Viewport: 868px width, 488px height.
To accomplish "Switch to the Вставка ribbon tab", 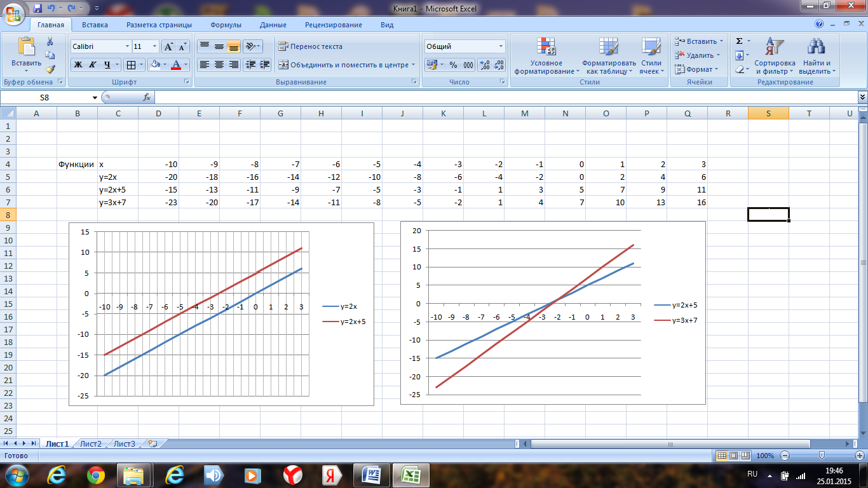I will (95, 25).
